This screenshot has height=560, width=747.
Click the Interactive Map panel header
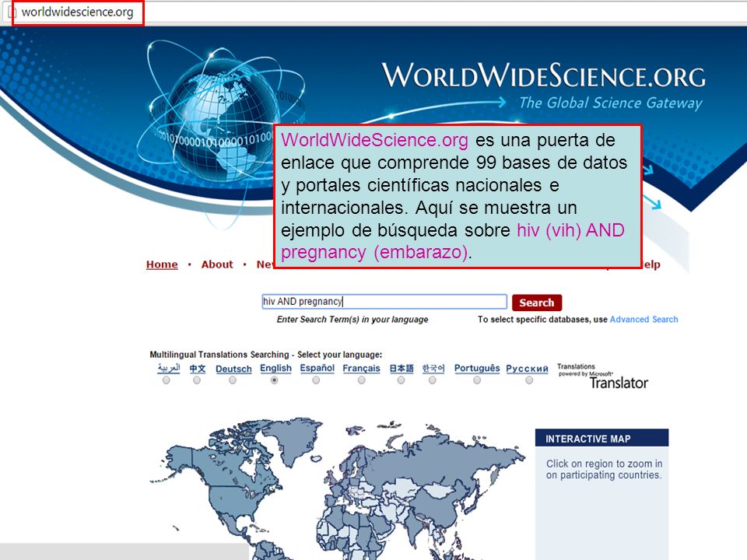tap(601, 438)
